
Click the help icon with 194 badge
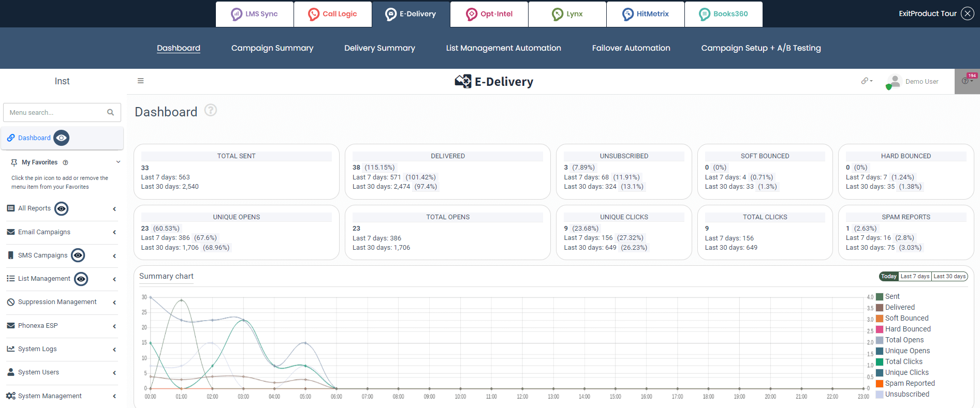pos(966,81)
